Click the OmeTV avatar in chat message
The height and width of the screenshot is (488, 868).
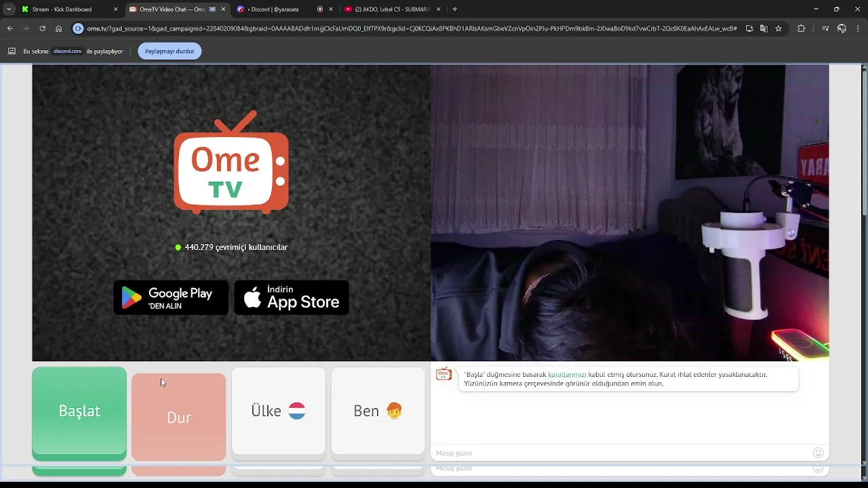[x=443, y=374]
